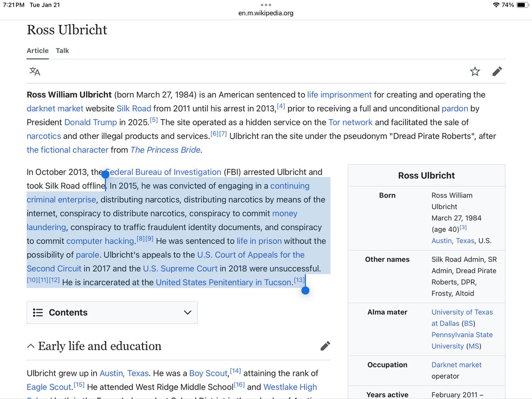Image resolution: width=532 pixels, height=399 pixels.
Task: Open citation reference [8]
Action: coord(141,239)
